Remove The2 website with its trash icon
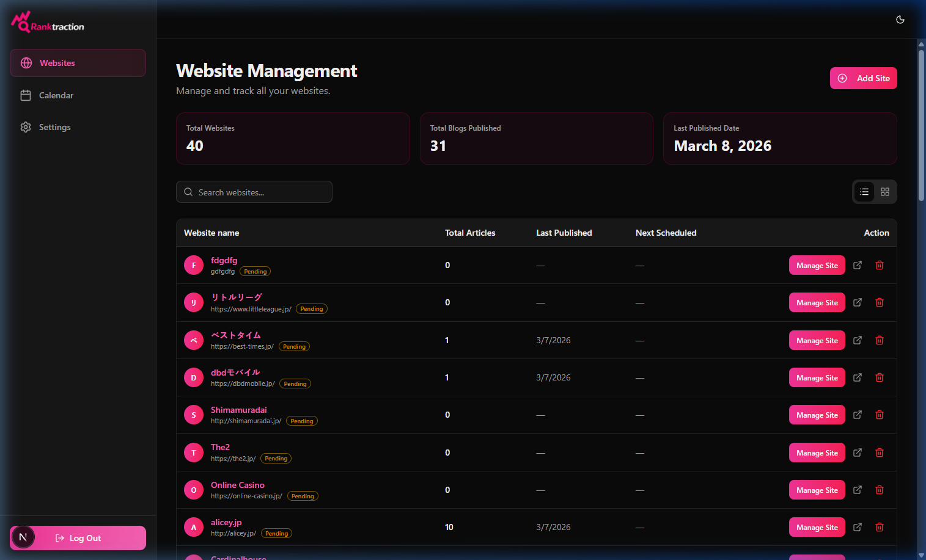Image resolution: width=926 pixels, height=560 pixels. (880, 453)
